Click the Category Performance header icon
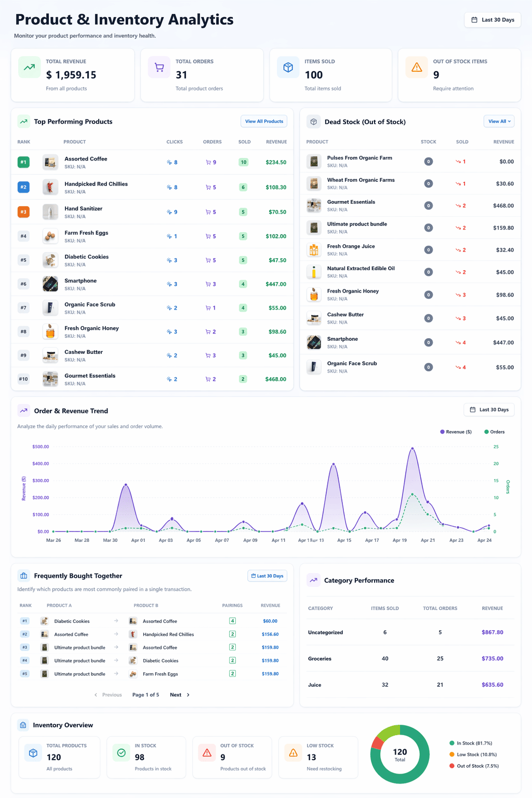 coord(313,580)
